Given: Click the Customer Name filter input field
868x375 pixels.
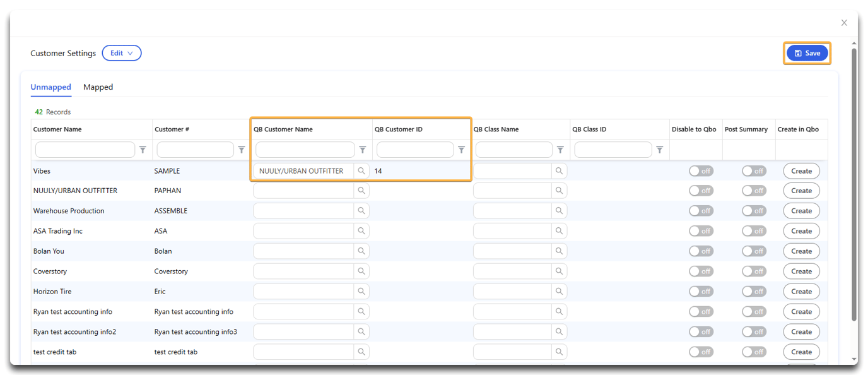Looking at the screenshot, I should 85,150.
